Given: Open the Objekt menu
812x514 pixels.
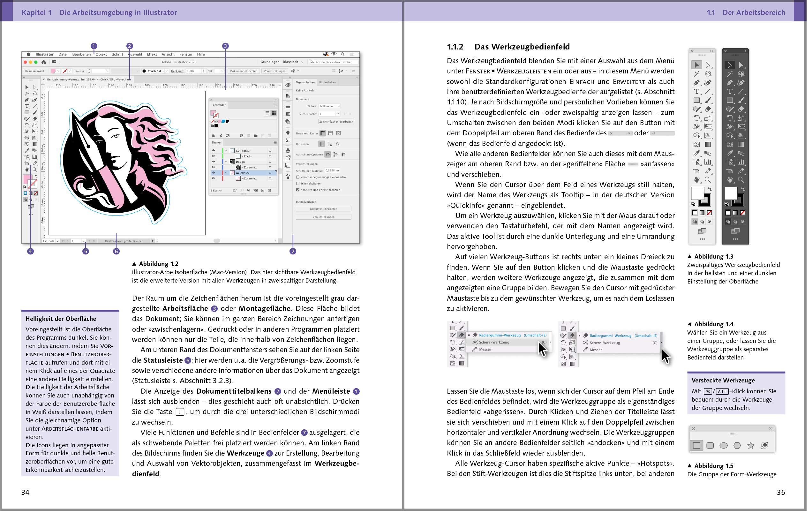Looking at the screenshot, I should tap(102, 55).
